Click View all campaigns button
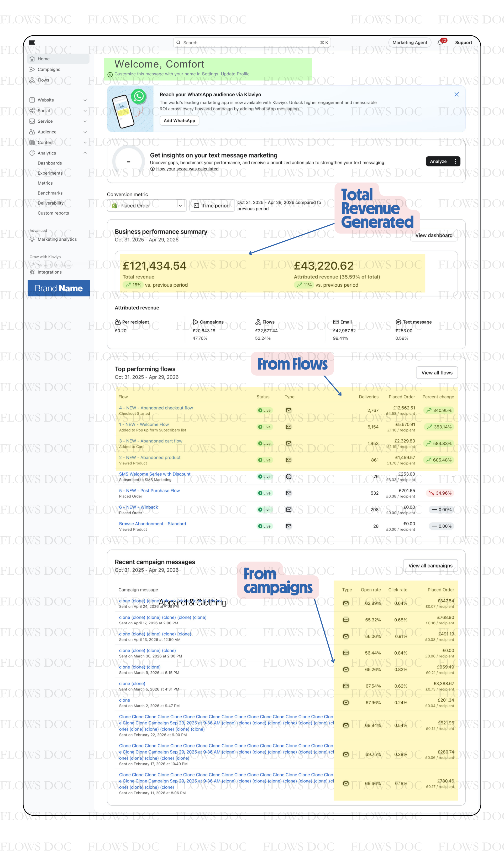Image resolution: width=504 pixels, height=851 pixels. pyautogui.click(x=430, y=566)
